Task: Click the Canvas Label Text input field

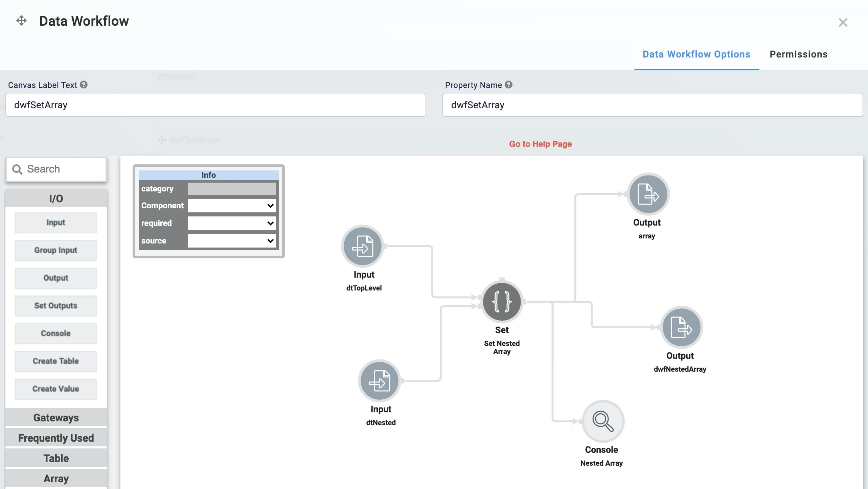Action: (x=216, y=105)
